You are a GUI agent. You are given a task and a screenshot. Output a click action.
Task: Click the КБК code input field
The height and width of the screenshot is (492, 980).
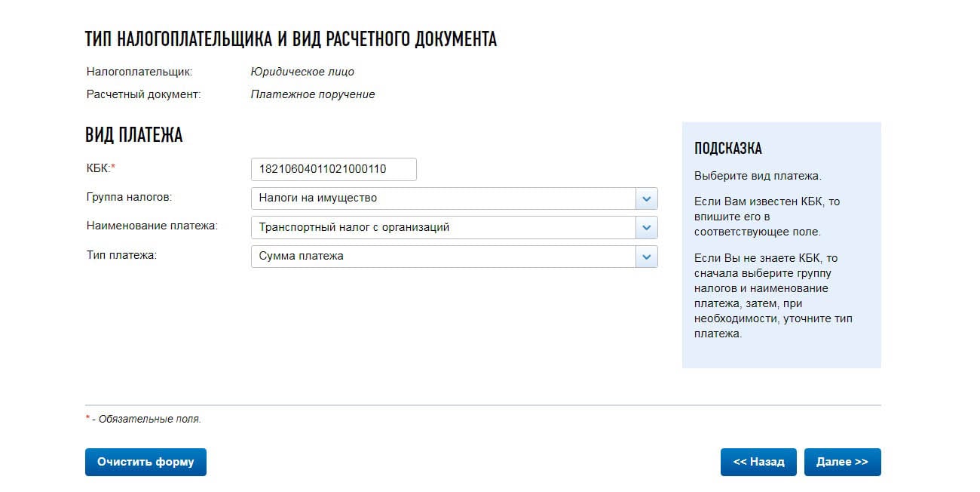coord(333,169)
